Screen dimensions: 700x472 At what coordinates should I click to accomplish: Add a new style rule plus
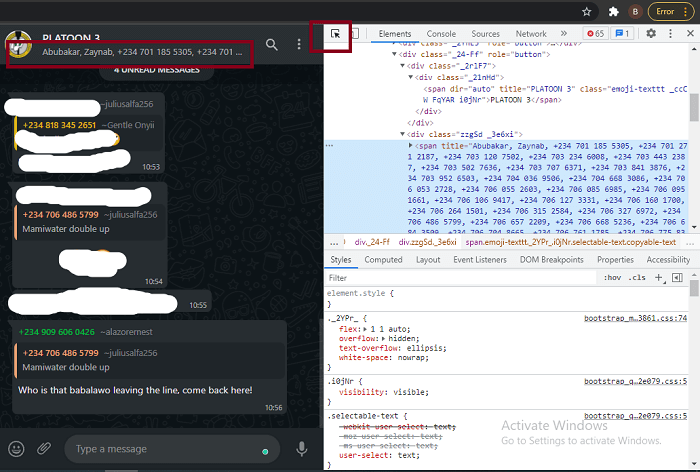pos(658,277)
